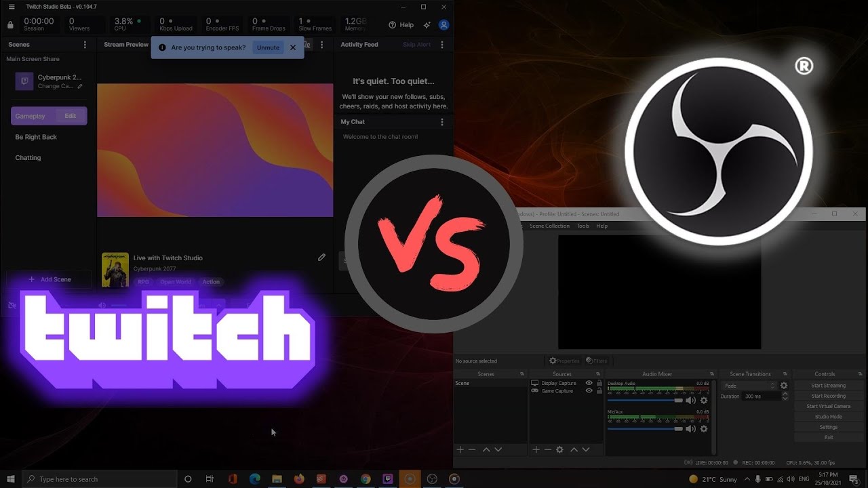Remove scene with the Scenes minus icon
The image size is (868, 488).
point(472,449)
